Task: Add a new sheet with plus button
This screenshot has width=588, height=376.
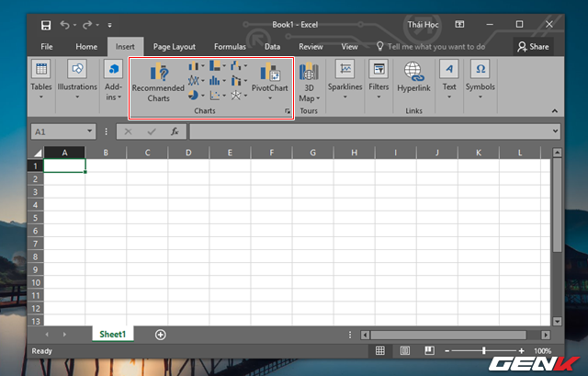Action: [161, 335]
